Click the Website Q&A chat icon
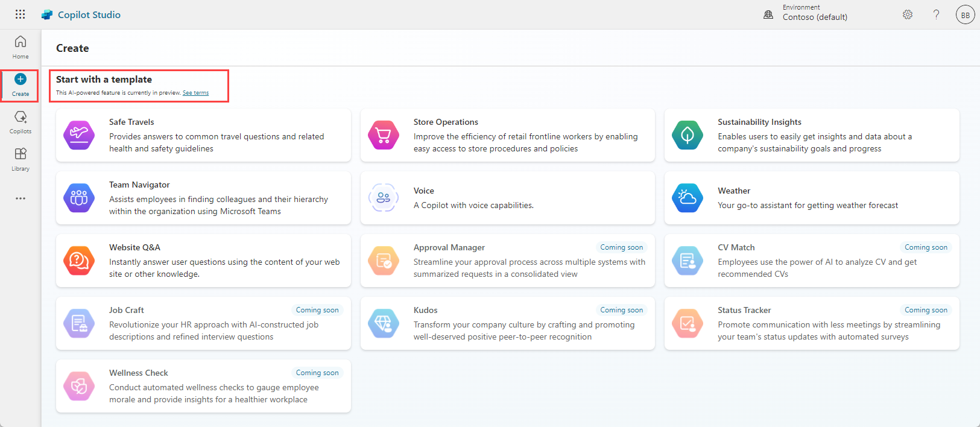The width and height of the screenshot is (980, 427). pyautogui.click(x=79, y=261)
